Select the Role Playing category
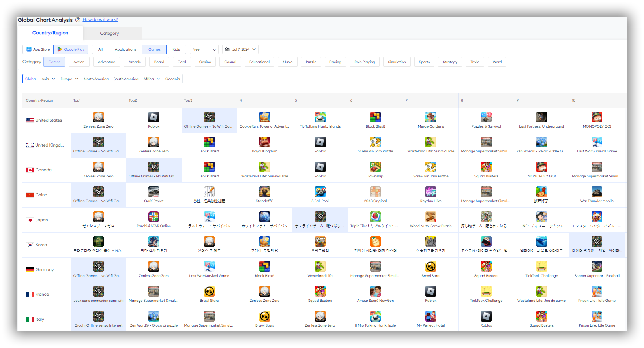644x348 pixels. (x=365, y=62)
